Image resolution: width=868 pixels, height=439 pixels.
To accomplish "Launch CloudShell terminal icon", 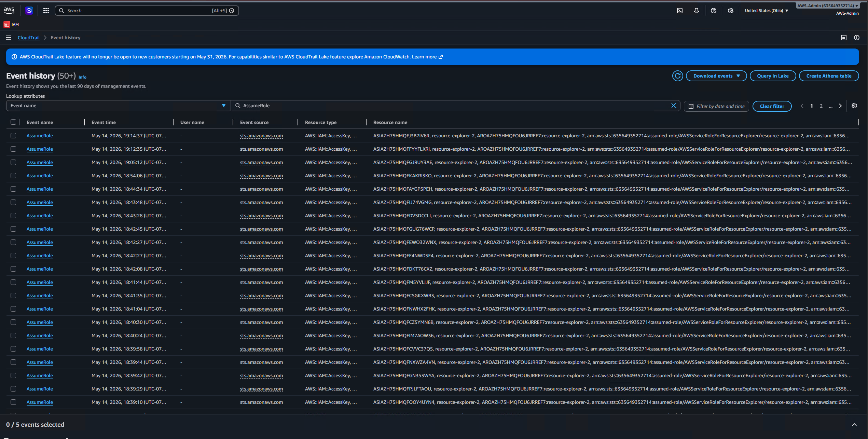I will [x=680, y=11].
